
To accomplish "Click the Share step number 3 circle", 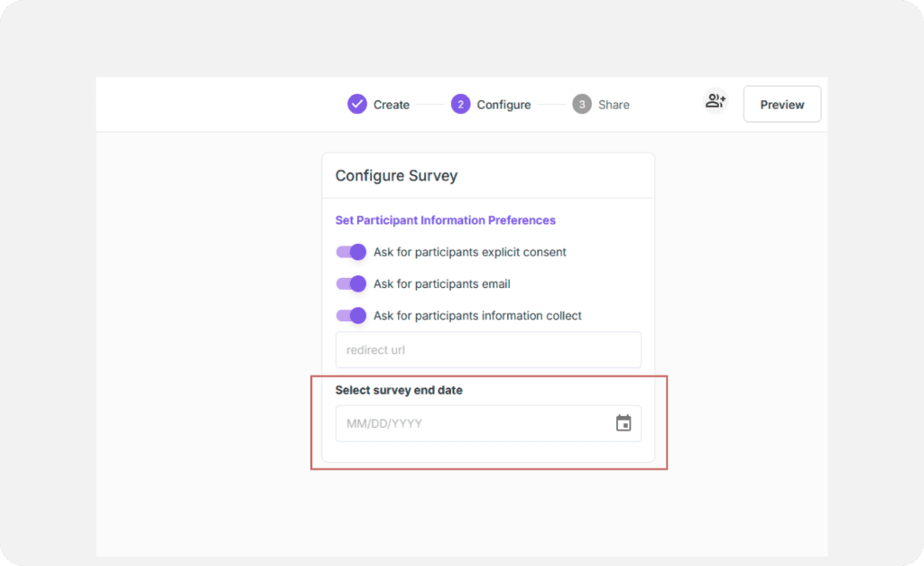I will 582,105.
